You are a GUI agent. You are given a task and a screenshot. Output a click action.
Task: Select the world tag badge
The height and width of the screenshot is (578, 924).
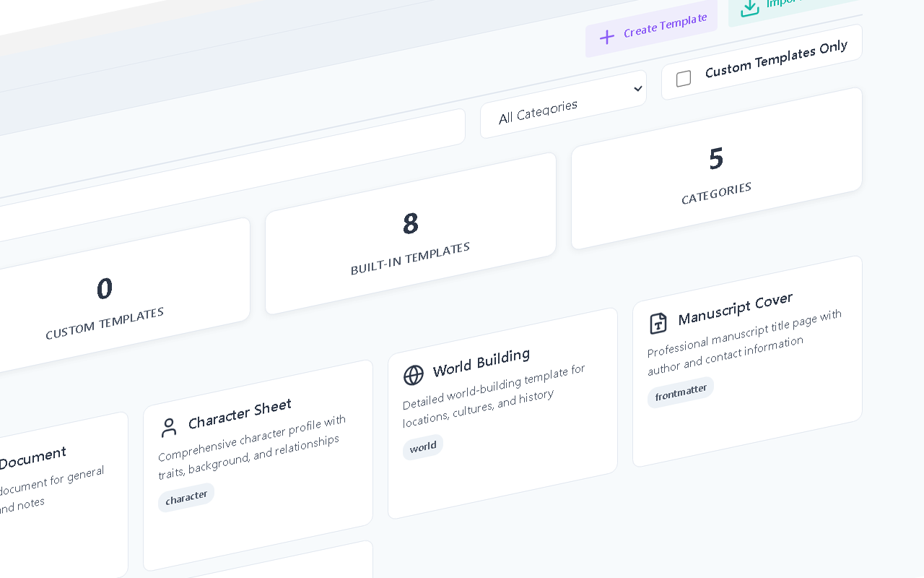423,447
